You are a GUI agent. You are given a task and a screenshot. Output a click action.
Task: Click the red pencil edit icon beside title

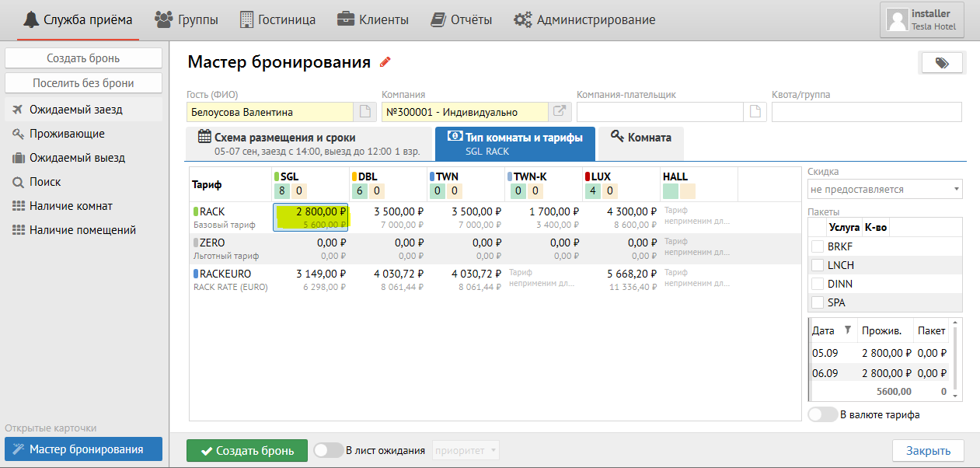(x=385, y=62)
